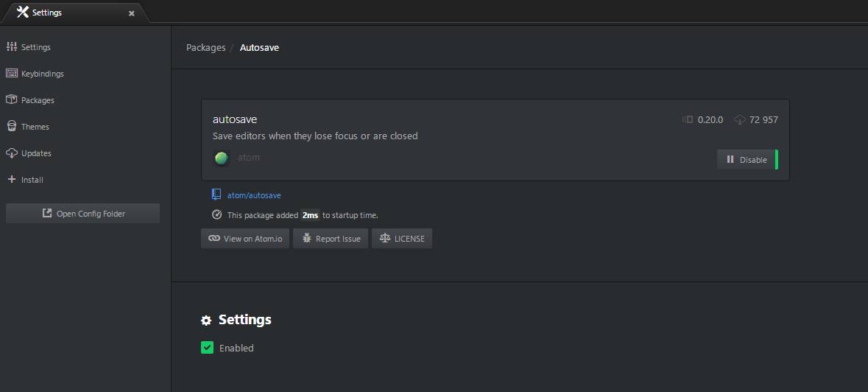
Task: Click the green atom author avatar
Action: click(222, 158)
